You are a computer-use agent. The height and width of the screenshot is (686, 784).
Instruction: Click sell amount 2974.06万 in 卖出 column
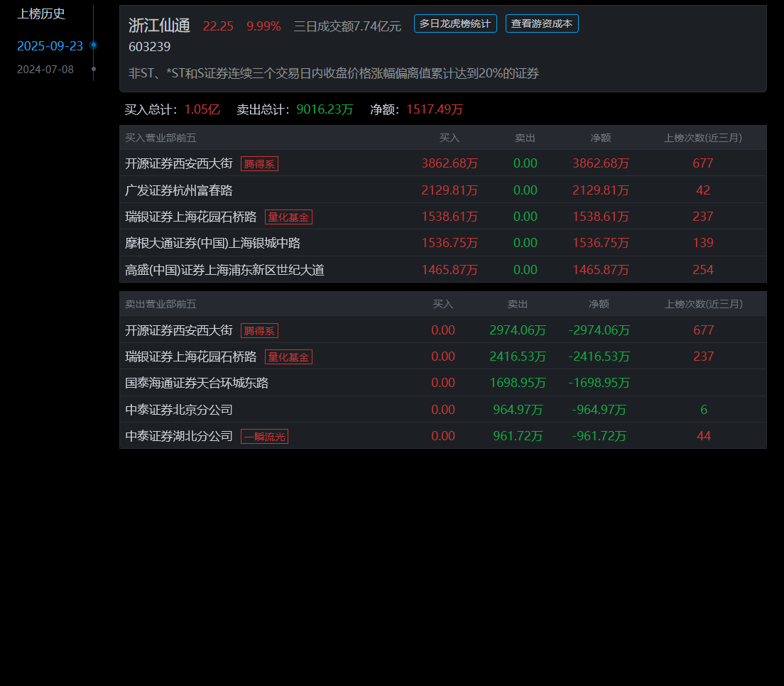coord(518,330)
